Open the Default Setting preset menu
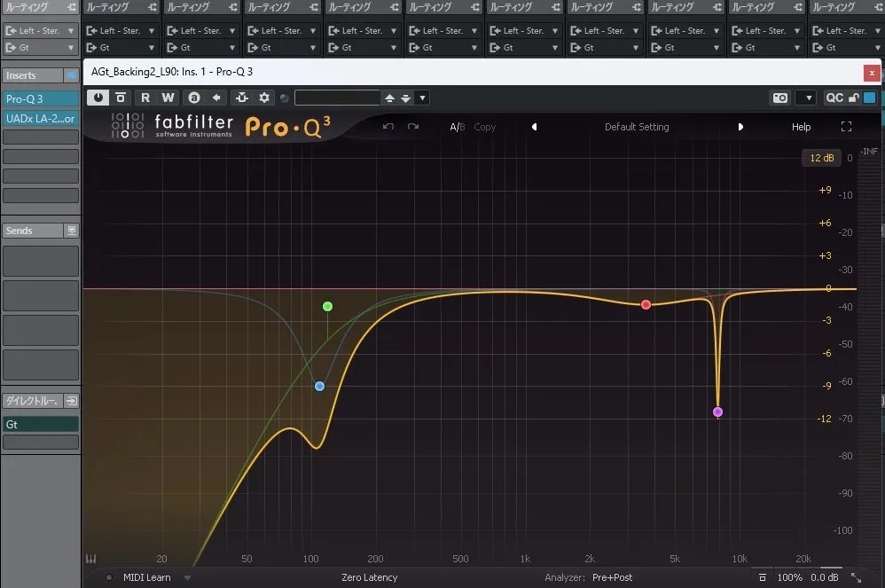This screenshot has height=588, width=885. [637, 127]
